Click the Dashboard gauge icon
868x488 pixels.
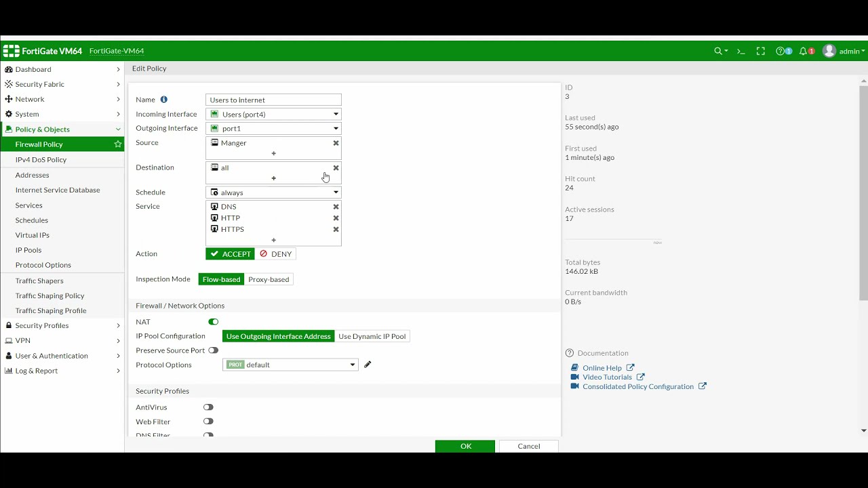click(x=9, y=69)
